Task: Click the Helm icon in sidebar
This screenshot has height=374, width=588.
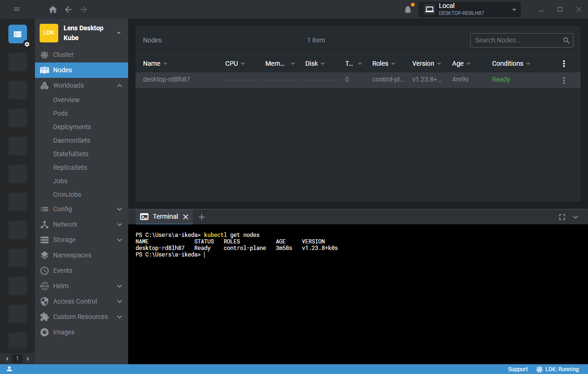Action: 45,286
